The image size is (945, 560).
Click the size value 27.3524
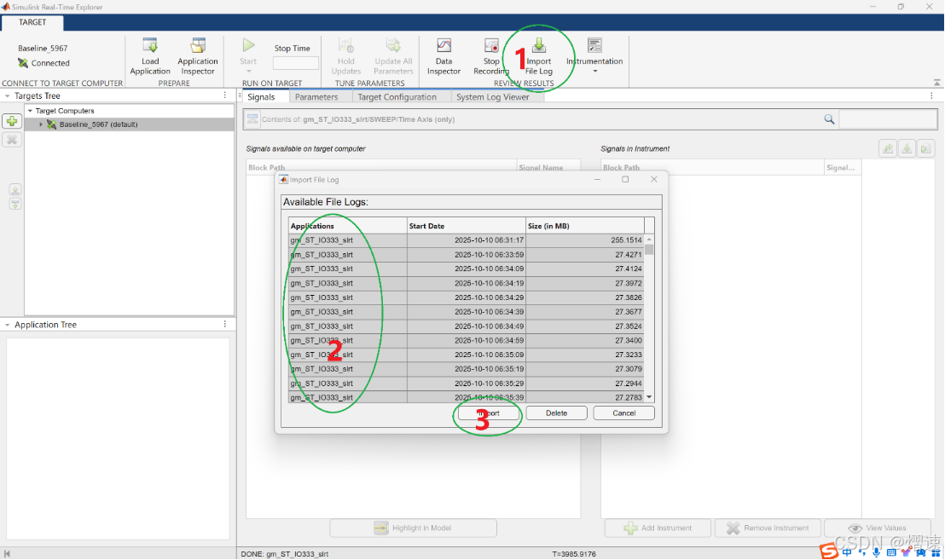(x=629, y=326)
